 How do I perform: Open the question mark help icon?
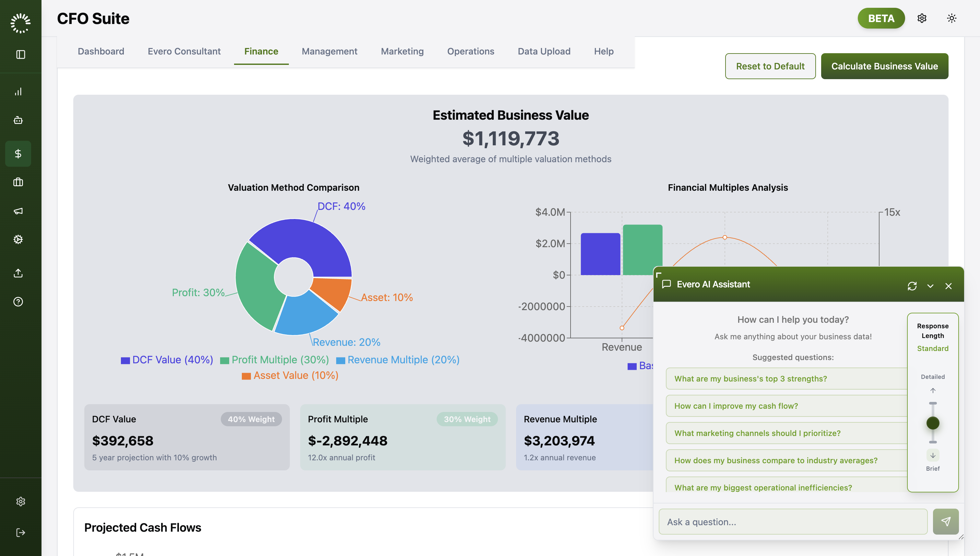click(18, 302)
